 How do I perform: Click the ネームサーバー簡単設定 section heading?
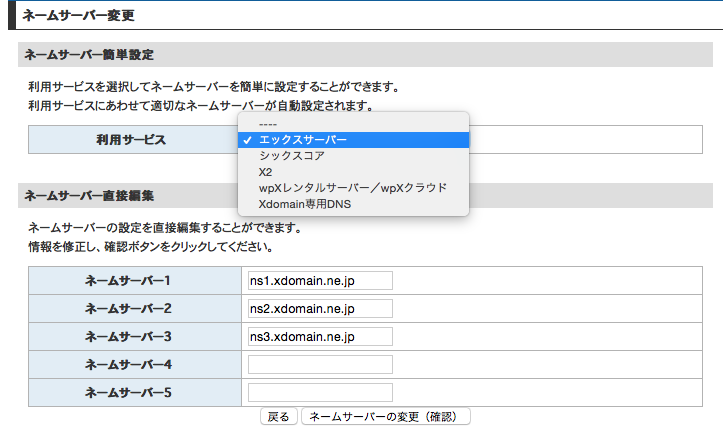(x=89, y=55)
